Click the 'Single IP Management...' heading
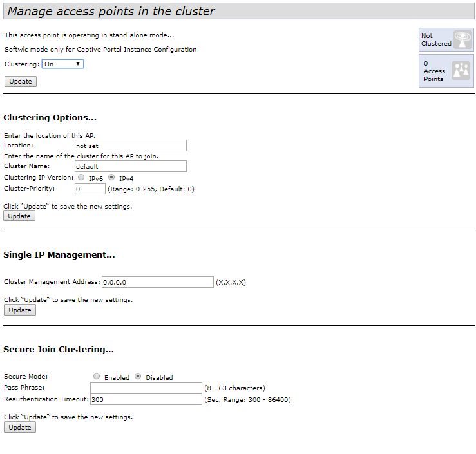The image size is (476, 454). point(59,254)
